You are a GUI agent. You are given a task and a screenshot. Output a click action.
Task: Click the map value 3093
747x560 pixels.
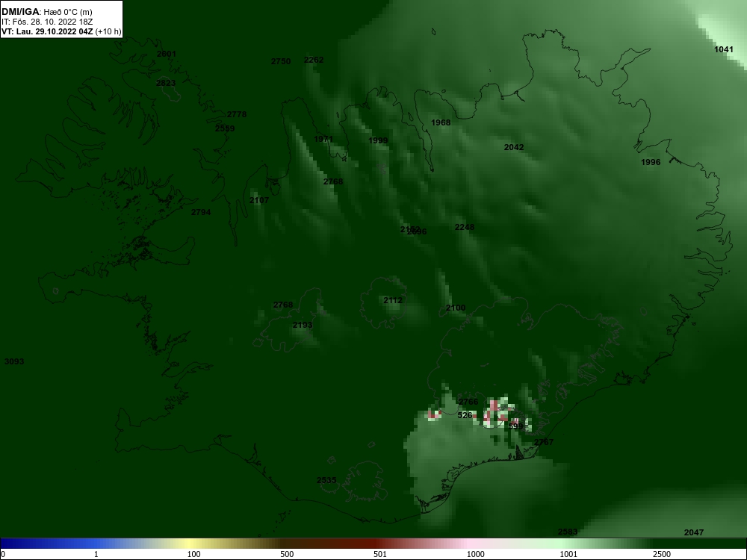[14, 362]
